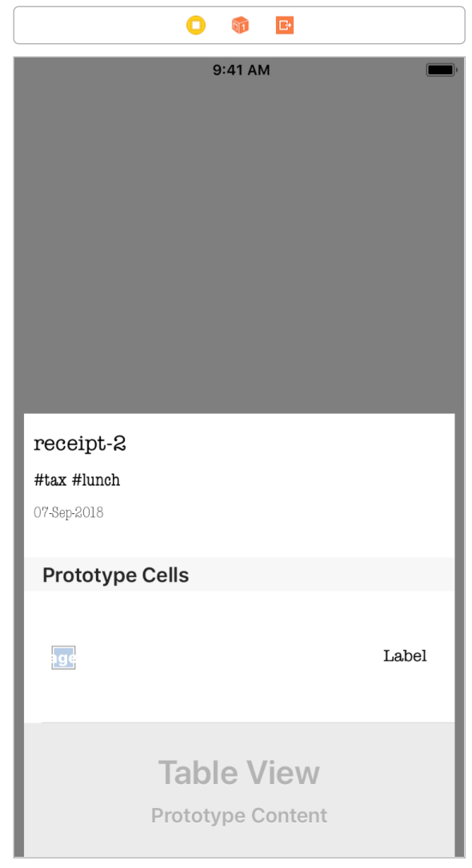472x868 pixels.
Task: Click the 9:41 AM status bar time
Action: tap(242, 70)
